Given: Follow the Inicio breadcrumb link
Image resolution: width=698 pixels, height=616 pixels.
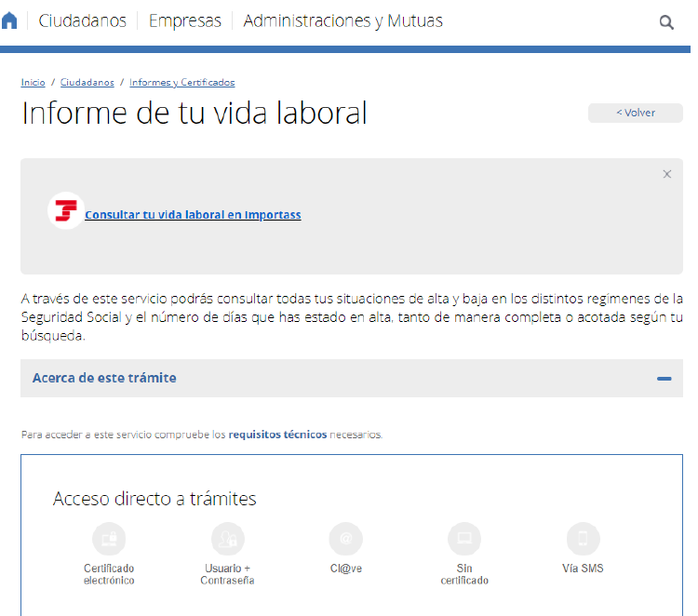Looking at the screenshot, I should click(33, 82).
